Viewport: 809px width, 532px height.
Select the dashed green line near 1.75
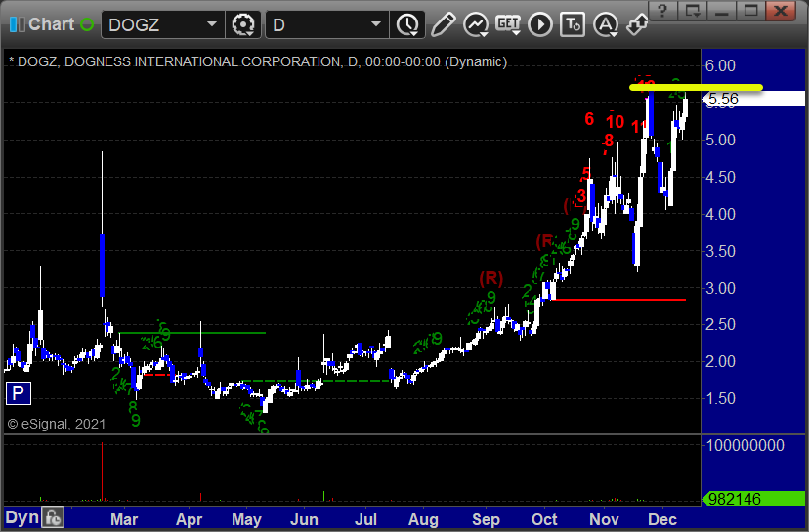tap(317, 381)
